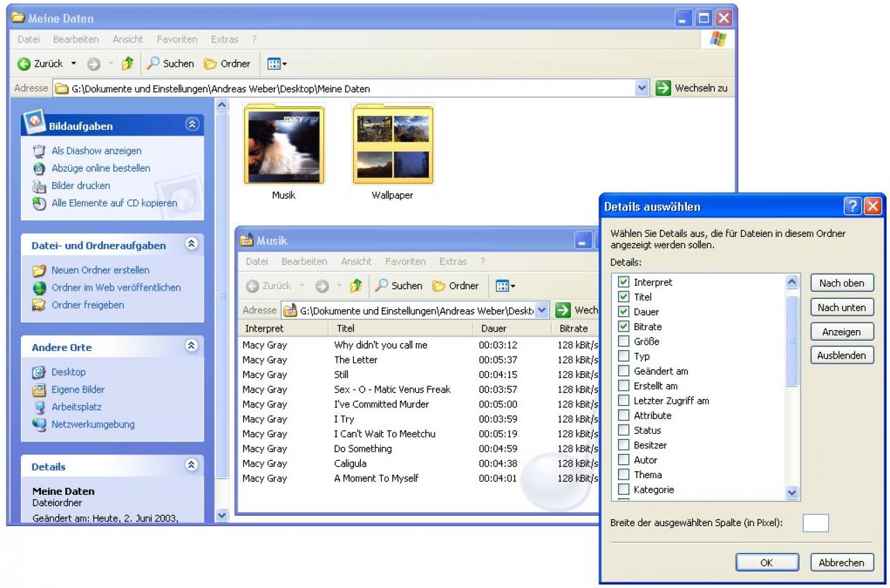Click the green Wechseln zu arrow in Meine Daten

point(663,88)
